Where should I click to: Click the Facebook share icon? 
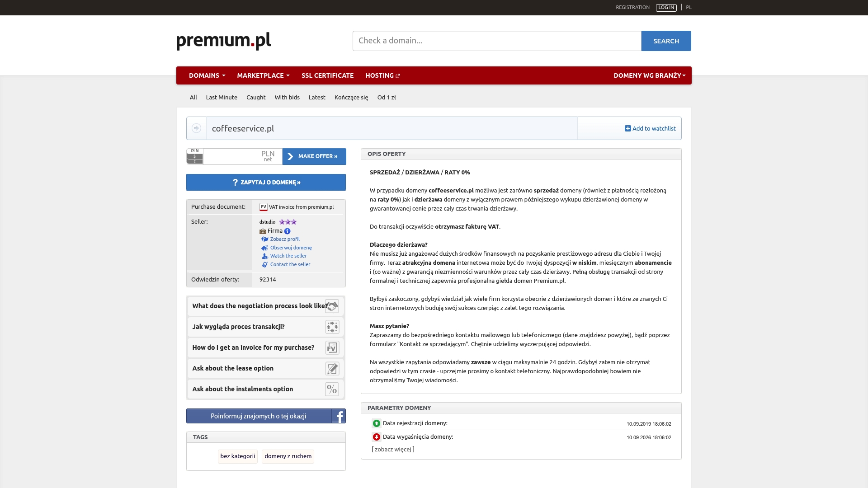339,416
